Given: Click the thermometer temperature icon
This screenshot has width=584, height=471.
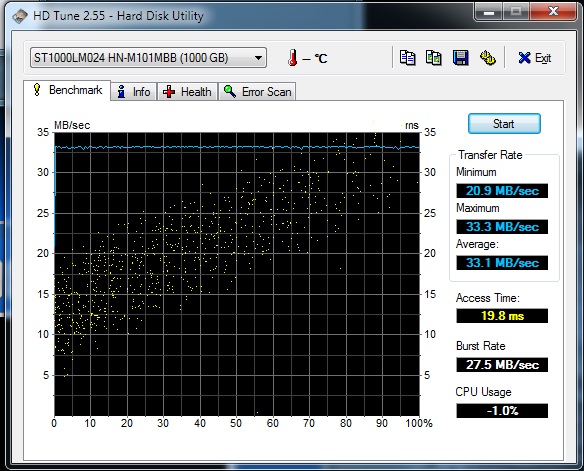Looking at the screenshot, I should point(293,58).
